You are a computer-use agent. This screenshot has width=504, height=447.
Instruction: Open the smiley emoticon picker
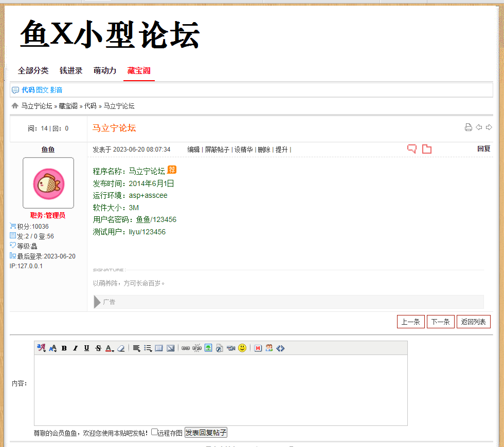pos(242,348)
